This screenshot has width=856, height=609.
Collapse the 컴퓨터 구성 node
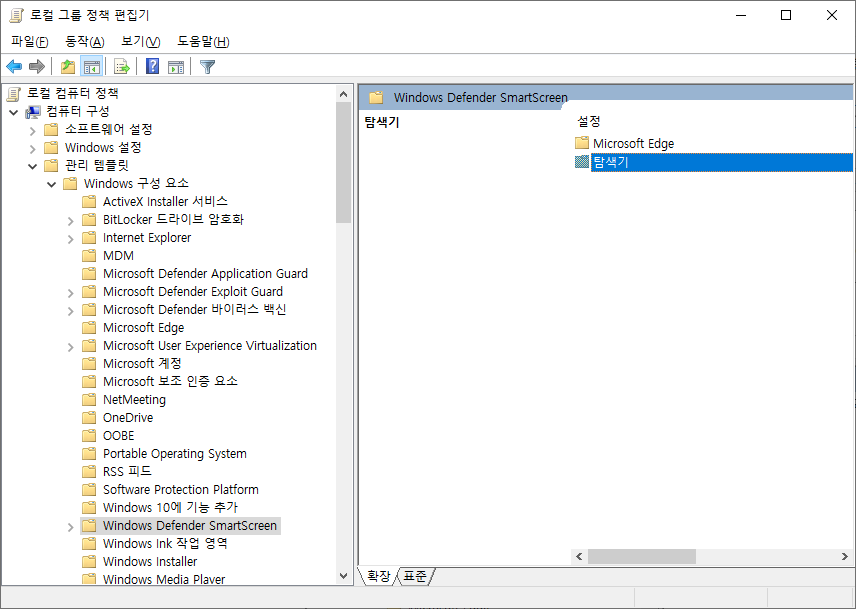pos(14,112)
